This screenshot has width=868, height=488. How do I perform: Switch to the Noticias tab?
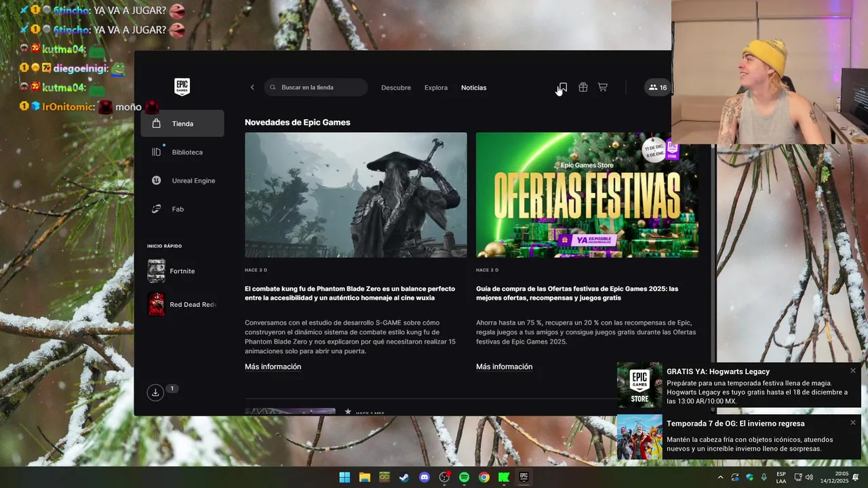pyautogui.click(x=474, y=87)
